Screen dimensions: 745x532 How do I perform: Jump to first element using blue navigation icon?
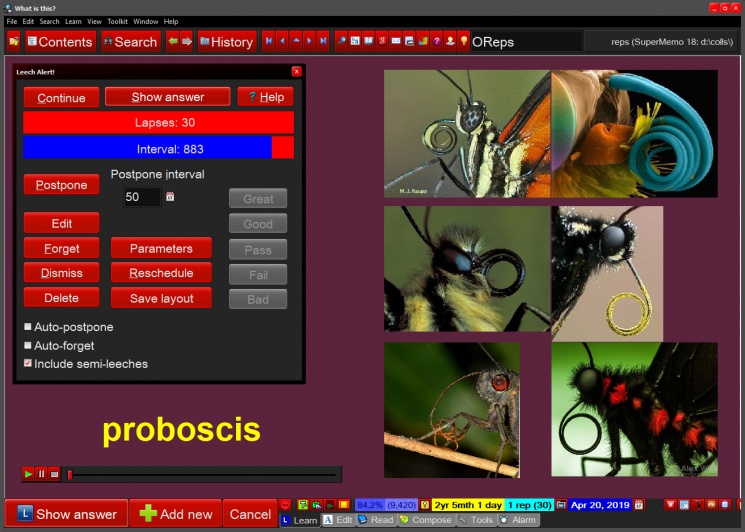pos(269,41)
